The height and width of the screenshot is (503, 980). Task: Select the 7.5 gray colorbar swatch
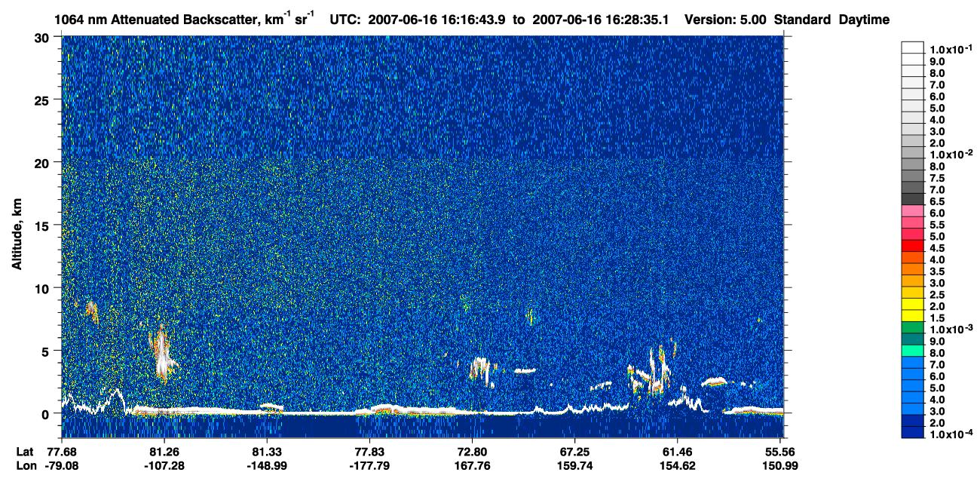[913, 176]
